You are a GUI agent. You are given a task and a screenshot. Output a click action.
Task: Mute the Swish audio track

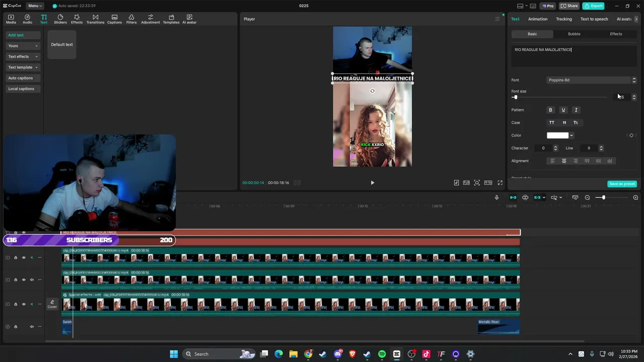(32, 326)
